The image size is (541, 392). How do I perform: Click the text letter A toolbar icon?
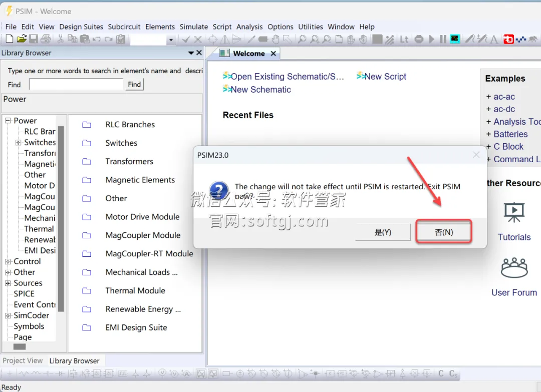tap(494, 40)
